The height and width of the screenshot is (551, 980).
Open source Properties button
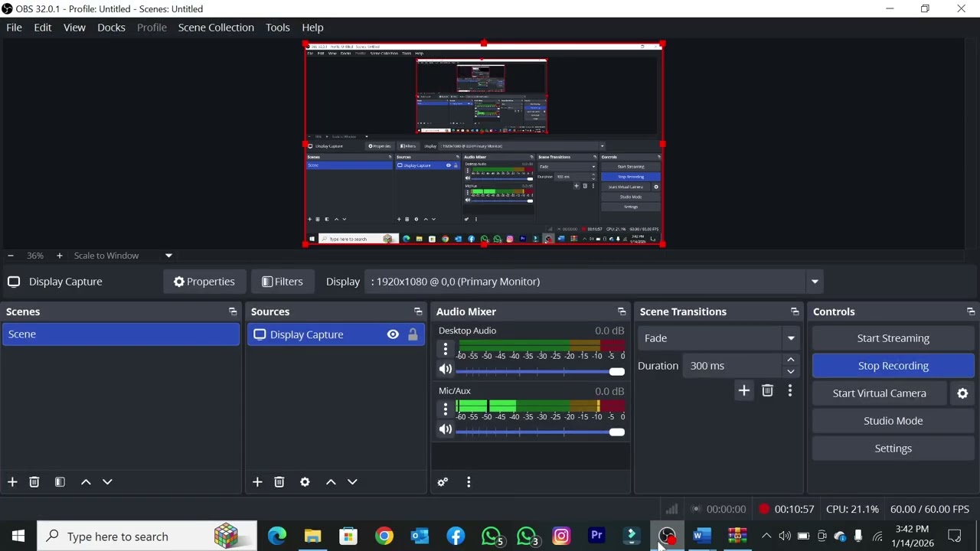204,282
